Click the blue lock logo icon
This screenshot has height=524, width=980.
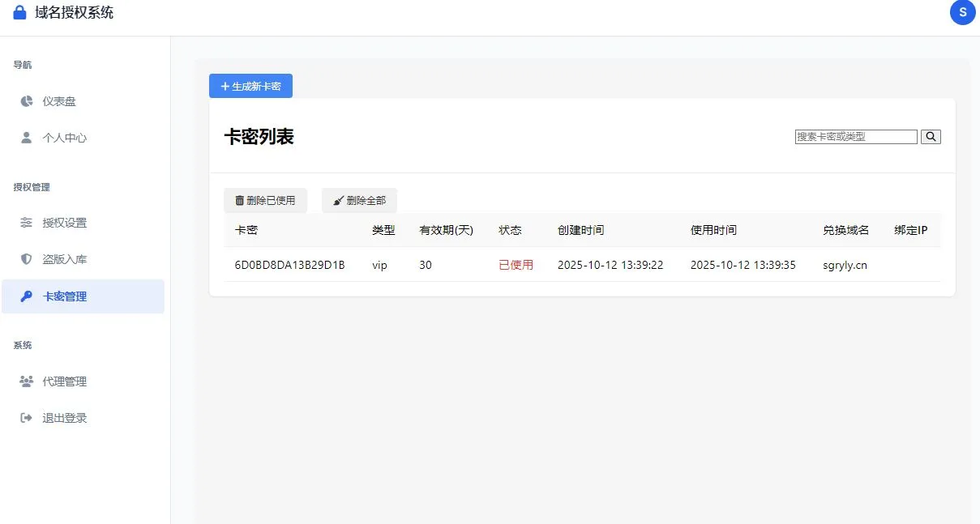[20, 13]
